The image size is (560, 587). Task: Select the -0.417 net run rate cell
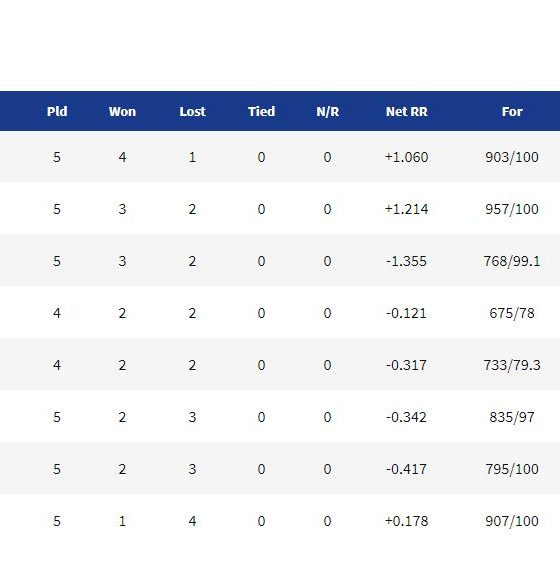coord(407,469)
